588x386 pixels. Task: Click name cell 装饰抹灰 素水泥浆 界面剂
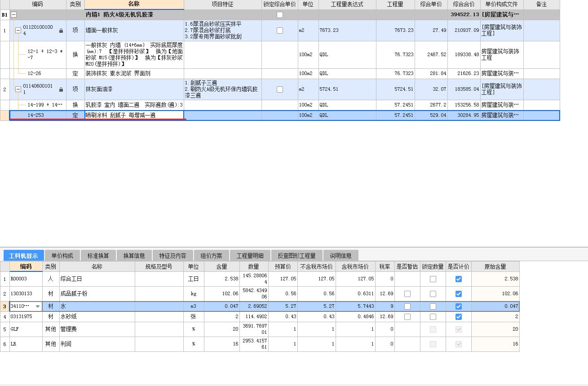click(134, 73)
